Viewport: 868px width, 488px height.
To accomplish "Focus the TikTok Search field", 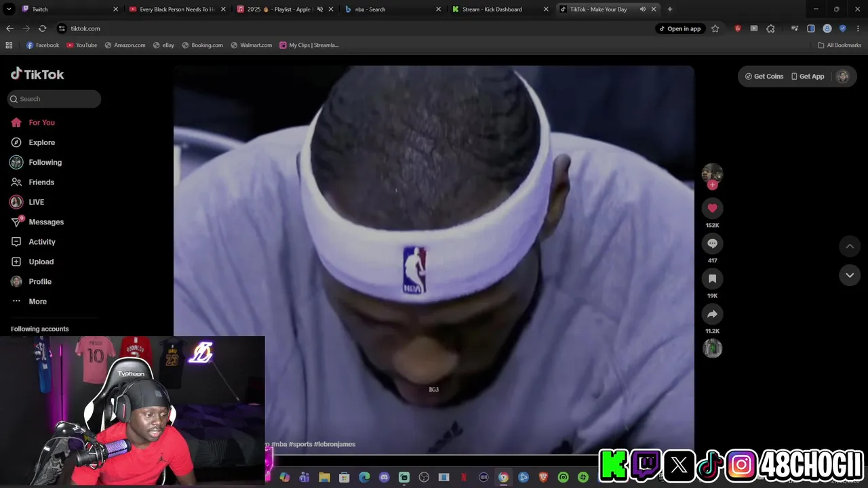I will point(54,99).
